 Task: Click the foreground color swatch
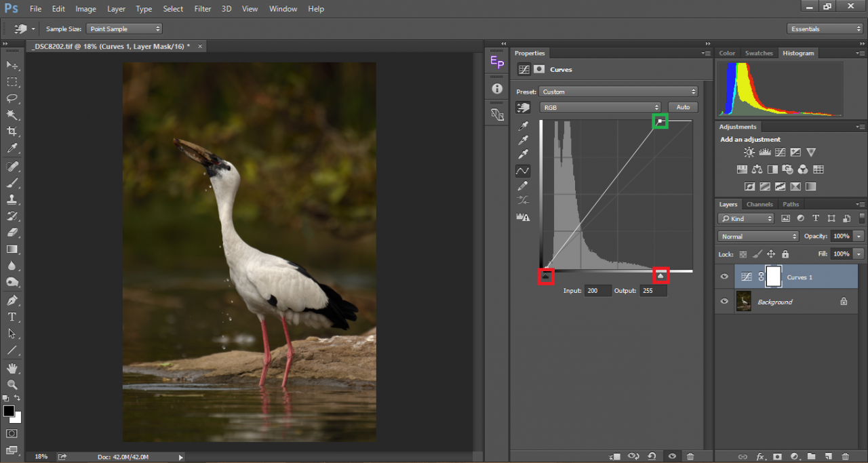tap(9, 411)
